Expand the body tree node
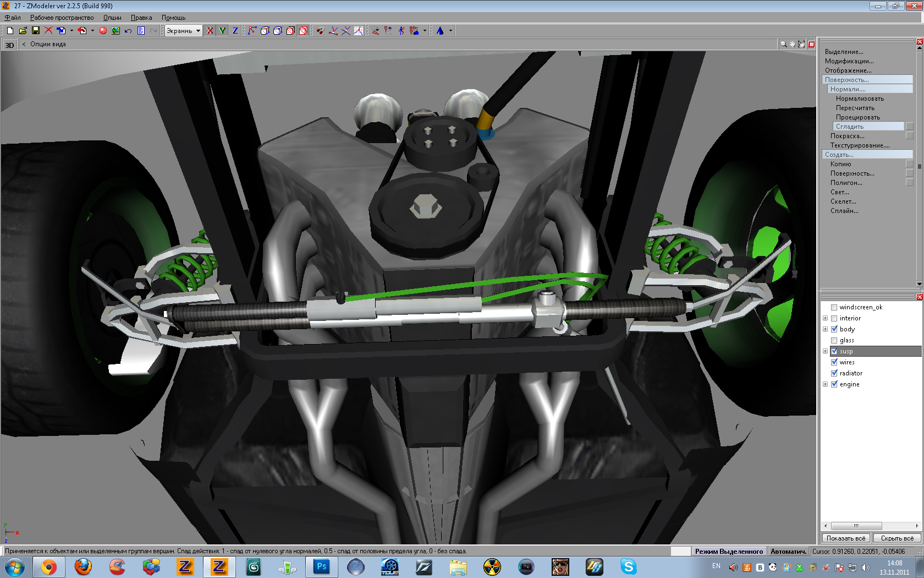The width and height of the screenshot is (924, 578). coord(825,329)
